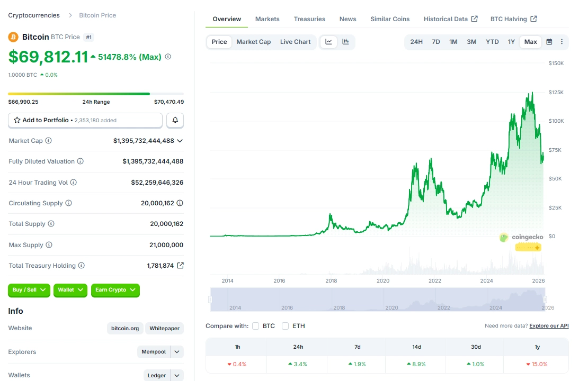Open the green Wallet dropdown
588x381 pixels.
(x=70, y=290)
